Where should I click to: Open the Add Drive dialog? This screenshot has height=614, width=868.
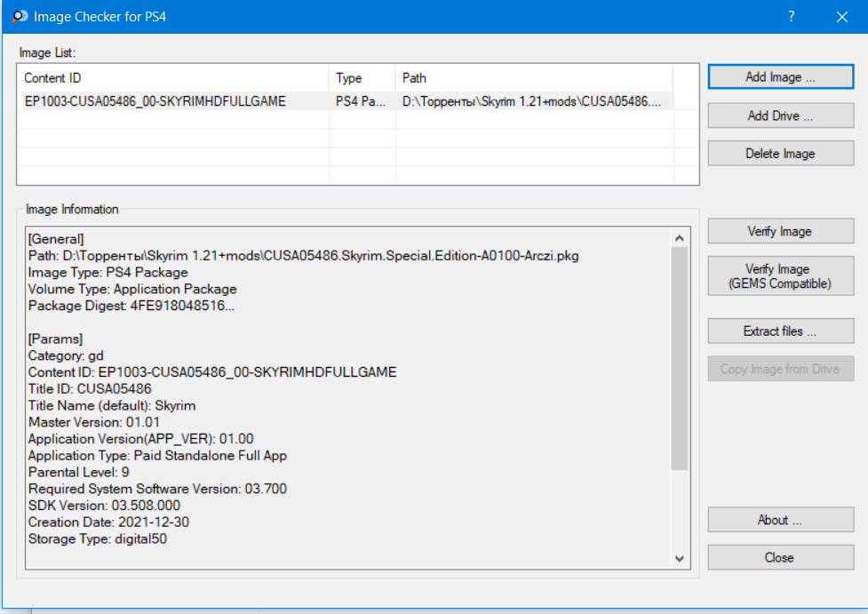click(x=781, y=116)
